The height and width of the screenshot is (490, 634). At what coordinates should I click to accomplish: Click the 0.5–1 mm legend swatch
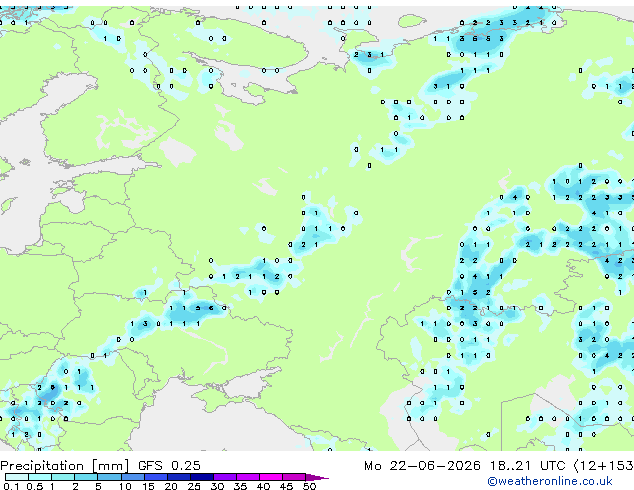tap(40, 477)
